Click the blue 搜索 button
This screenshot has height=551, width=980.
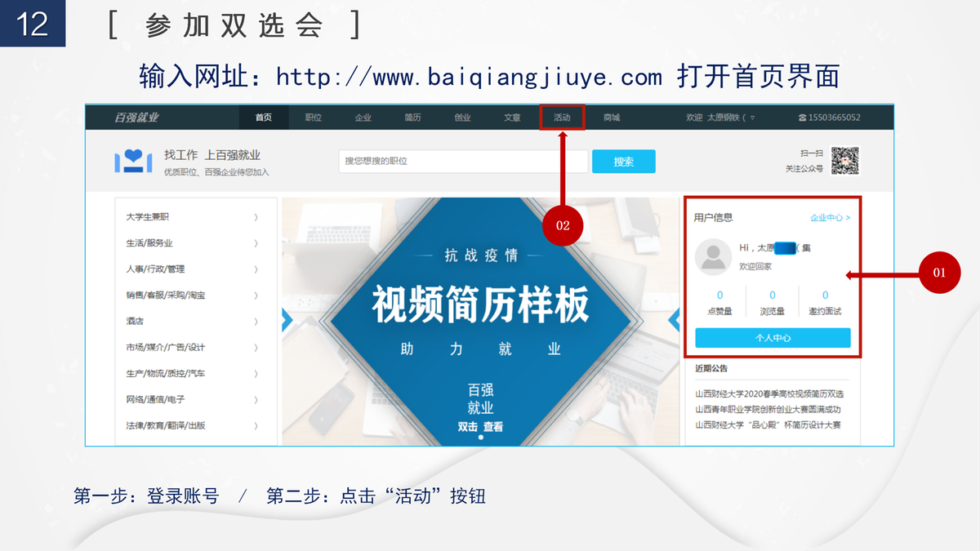tap(624, 162)
